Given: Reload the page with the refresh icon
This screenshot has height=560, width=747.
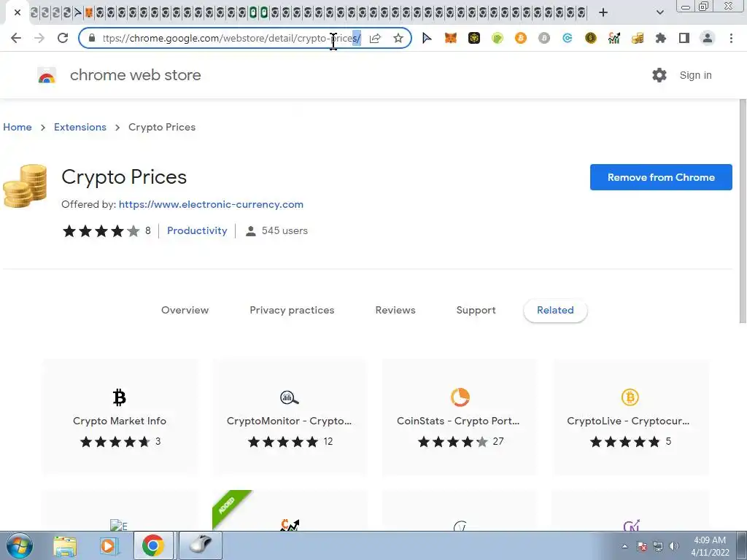Looking at the screenshot, I should (63, 38).
